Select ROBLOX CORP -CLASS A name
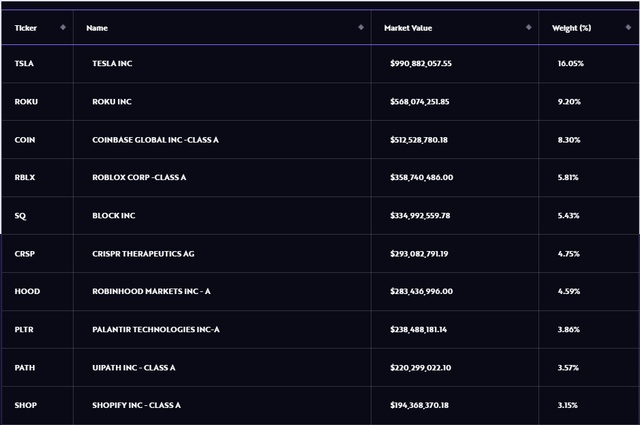640x425 pixels. click(x=139, y=177)
